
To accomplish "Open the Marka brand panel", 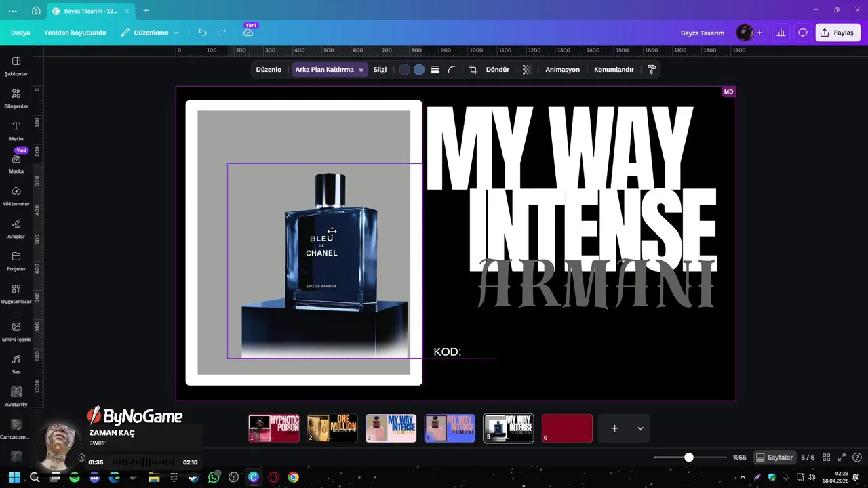I will pos(16,163).
